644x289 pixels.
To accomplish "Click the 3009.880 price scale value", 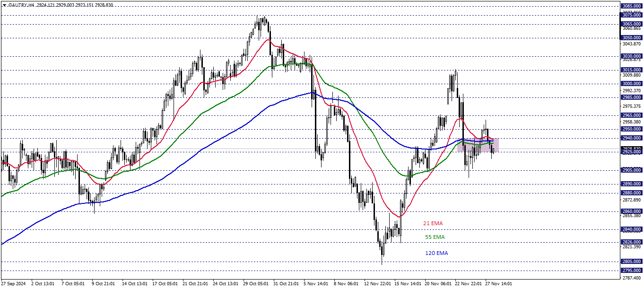I will (x=632, y=75).
